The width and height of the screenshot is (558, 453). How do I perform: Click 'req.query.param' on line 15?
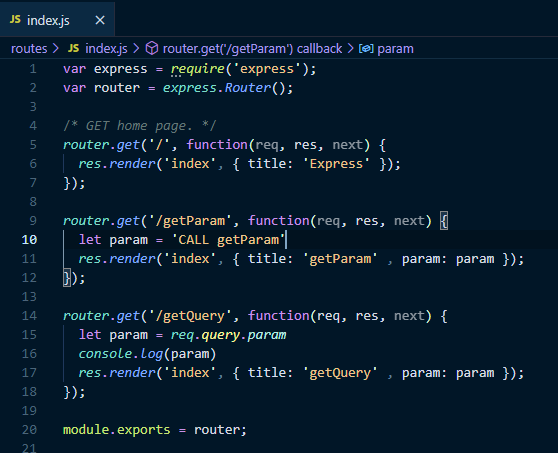tap(228, 335)
